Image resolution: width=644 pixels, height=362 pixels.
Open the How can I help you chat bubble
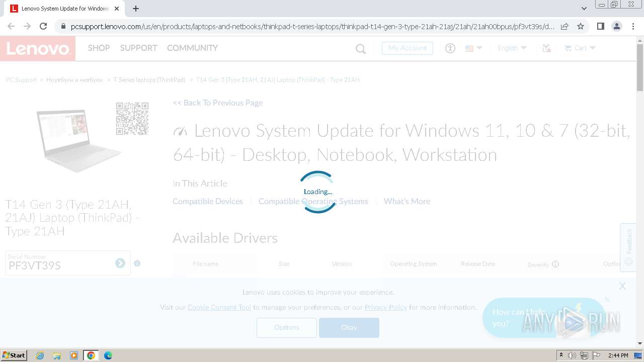pos(543,318)
